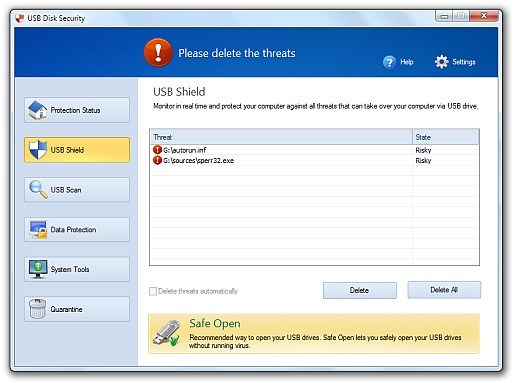Click the USB Disk Security title bar icon
The width and height of the screenshot is (515, 383).
20,18
